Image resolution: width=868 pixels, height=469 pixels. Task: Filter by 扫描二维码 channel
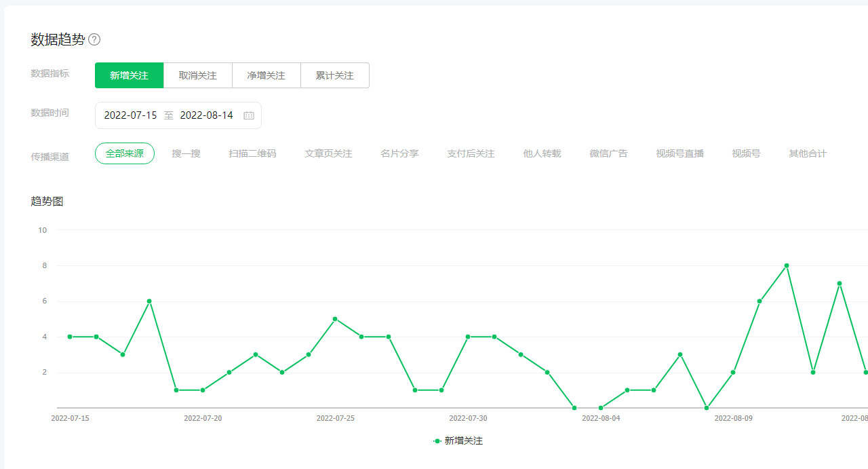click(252, 153)
